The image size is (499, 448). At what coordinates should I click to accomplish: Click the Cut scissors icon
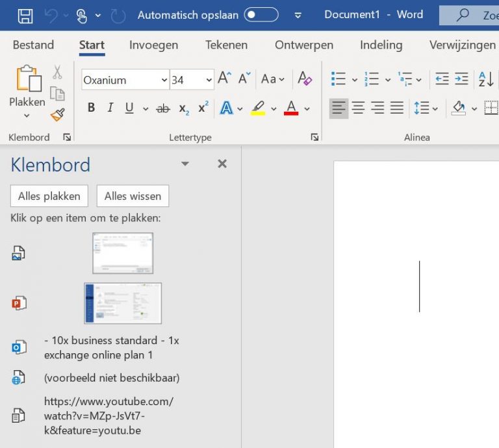click(57, 72)
